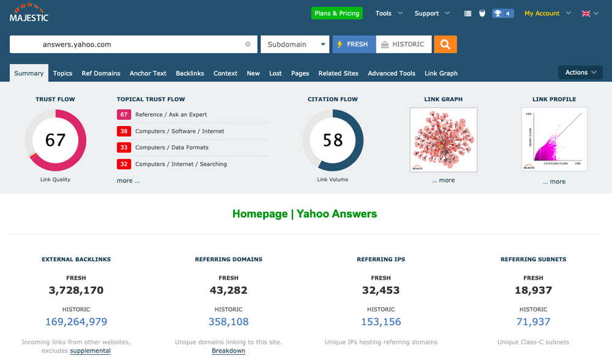The height and width of the screenshot is (364, 612).
Task: Switch to the New tab
Action: pyautogui.click(x=253, y=73)
